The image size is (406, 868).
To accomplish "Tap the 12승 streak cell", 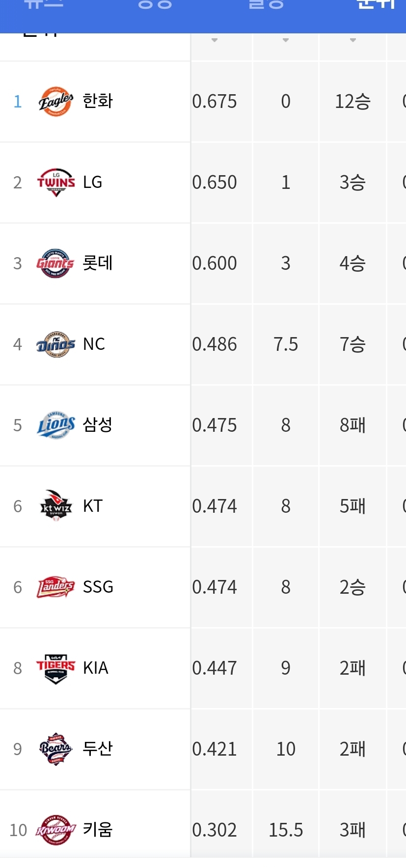I will coord(352,102).
